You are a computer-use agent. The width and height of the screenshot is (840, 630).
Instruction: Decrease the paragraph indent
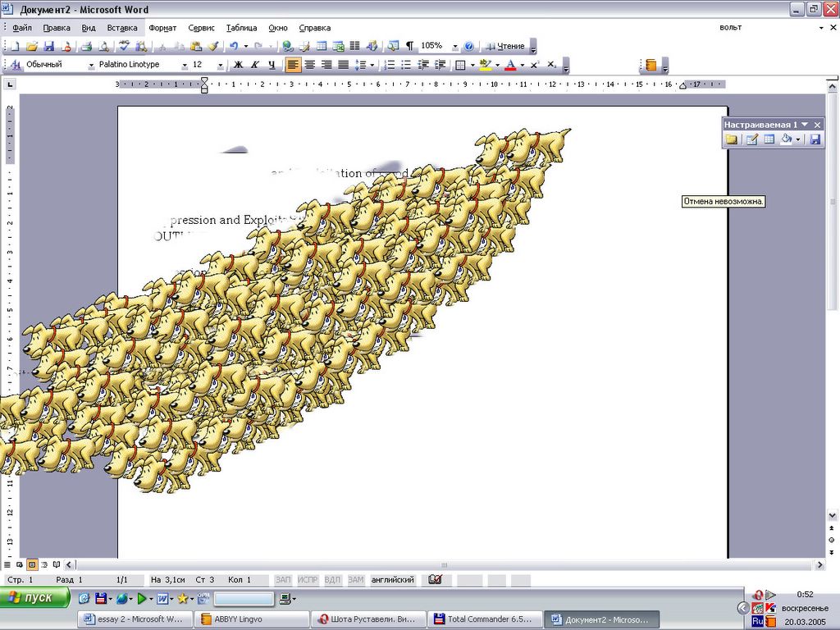coord(423,65)
